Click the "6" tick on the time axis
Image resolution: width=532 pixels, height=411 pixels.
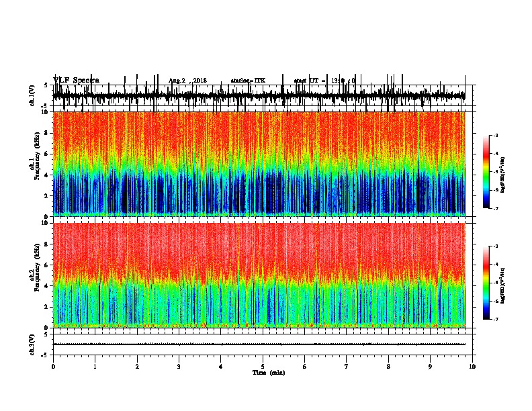pos(305,367)
